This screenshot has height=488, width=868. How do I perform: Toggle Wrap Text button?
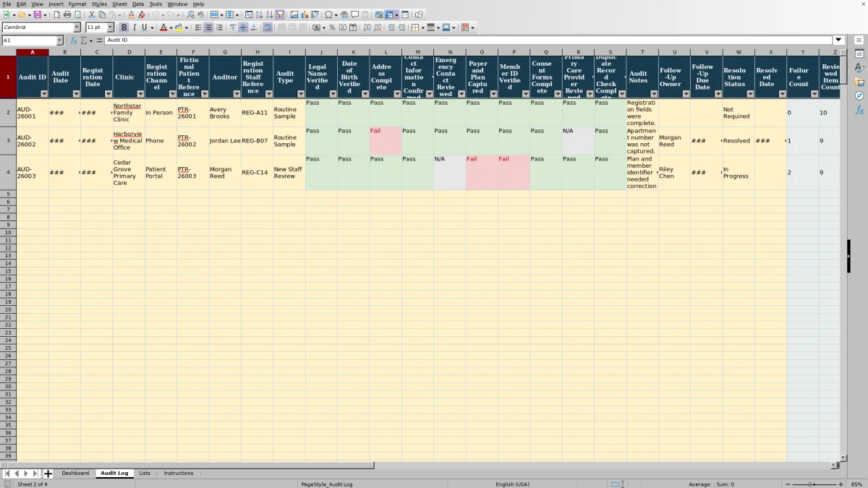pos(268,27)
